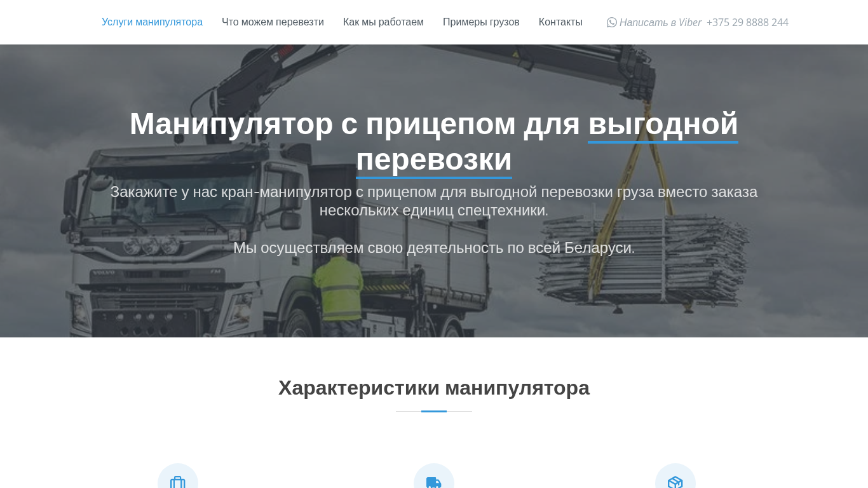Open the Услуги манипулятора menu item
The image size is (868, 488).
pos(152,22)
